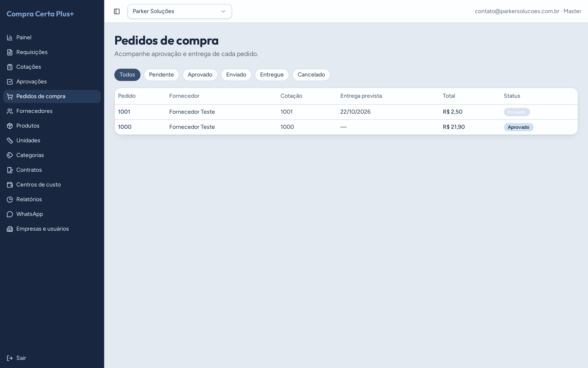Open the Aprovações checkbox icon
The height and width of the screenshot is (368, 588).
pyautogui.click(x=10, y=82)
